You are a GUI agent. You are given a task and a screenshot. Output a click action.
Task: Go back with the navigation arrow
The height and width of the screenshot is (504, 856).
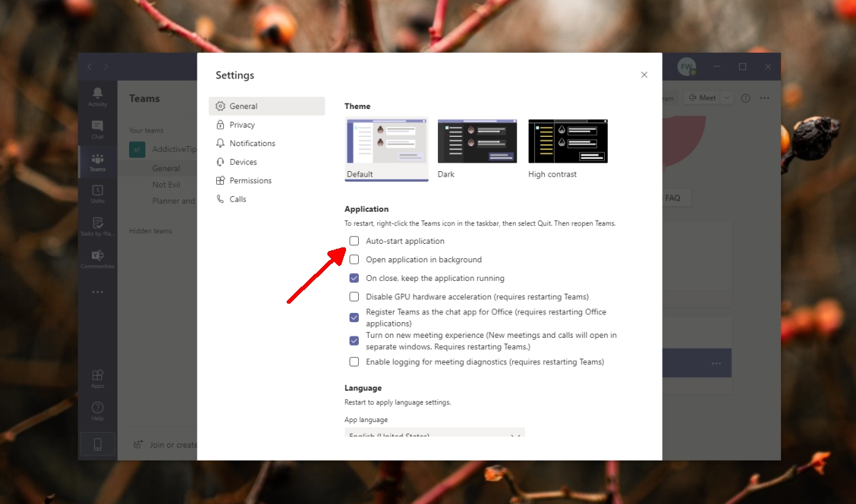[x=89, y=66]
